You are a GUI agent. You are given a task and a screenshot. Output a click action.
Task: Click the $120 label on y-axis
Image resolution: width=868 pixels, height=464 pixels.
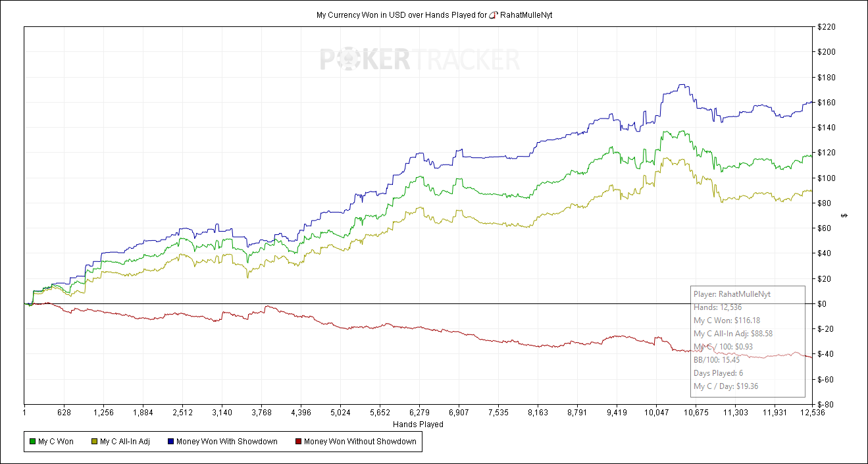click(x=827, y=153)
